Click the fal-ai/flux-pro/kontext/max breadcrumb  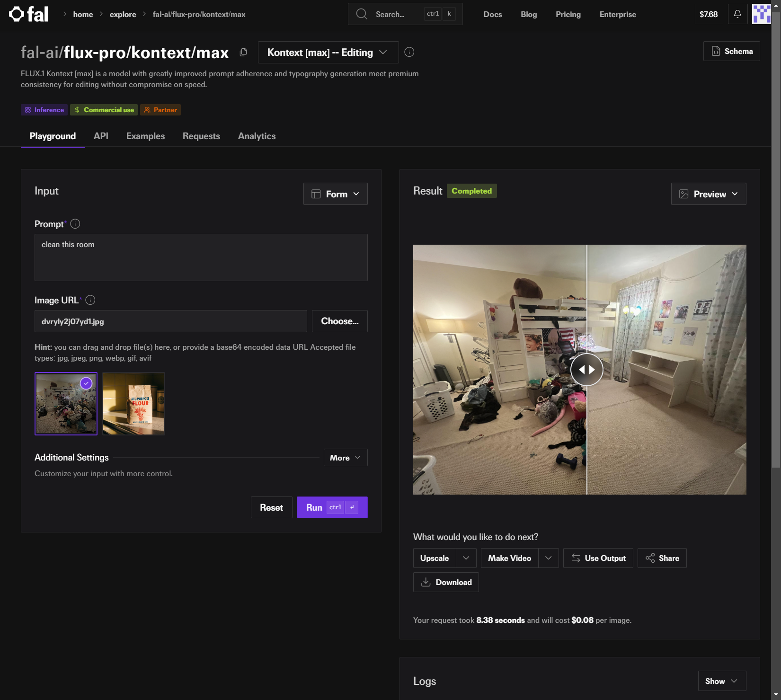199,14
